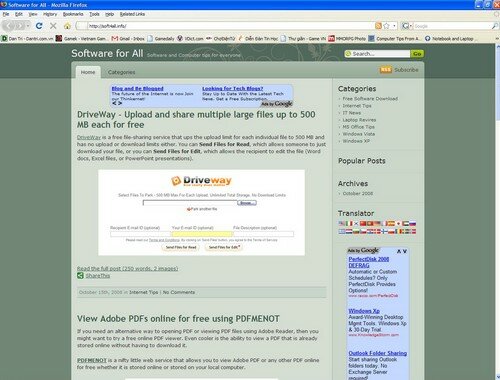Open the back/forward history dropdown arrow

coord(28,26)
